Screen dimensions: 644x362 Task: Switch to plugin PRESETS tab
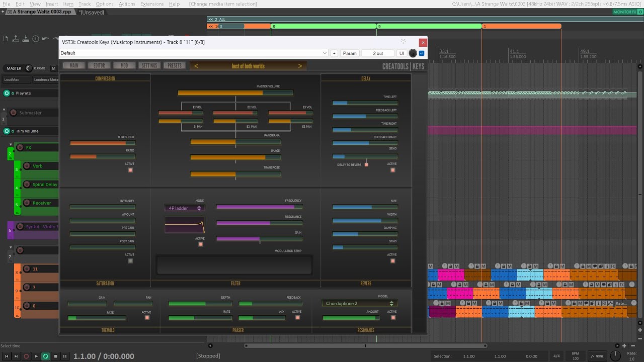click(x=174, y=65)
